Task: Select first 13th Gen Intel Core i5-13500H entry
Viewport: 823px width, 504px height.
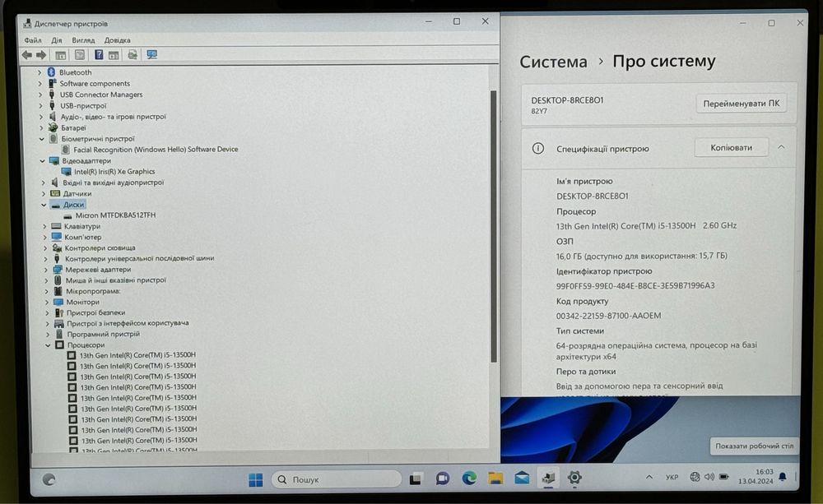Action: coord(137,355)
